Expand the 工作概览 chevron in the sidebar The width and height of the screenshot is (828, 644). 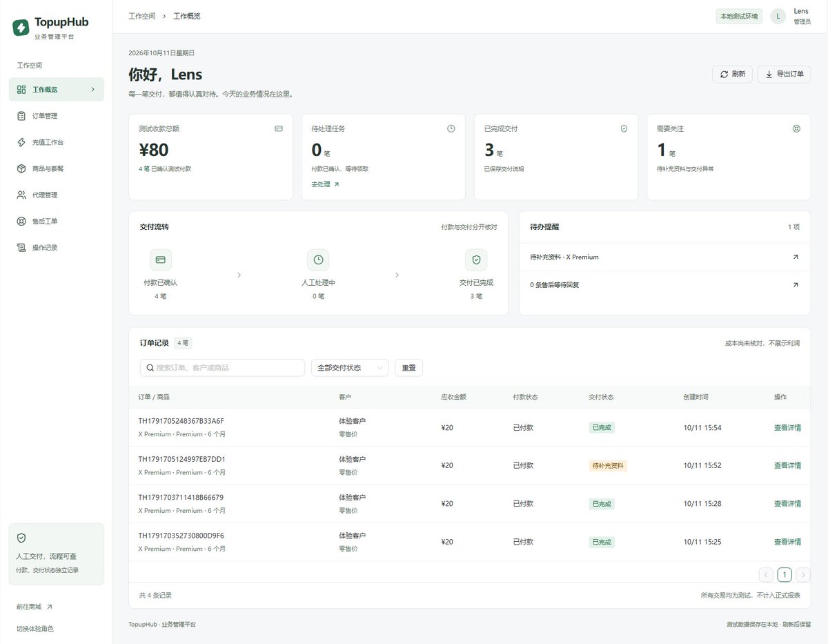[x=93, y=89]
